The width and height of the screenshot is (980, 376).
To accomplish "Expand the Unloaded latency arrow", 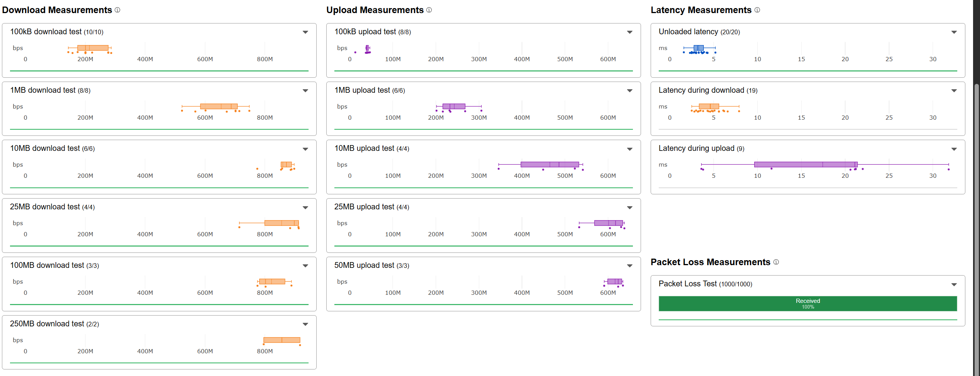I will point(954,32).
